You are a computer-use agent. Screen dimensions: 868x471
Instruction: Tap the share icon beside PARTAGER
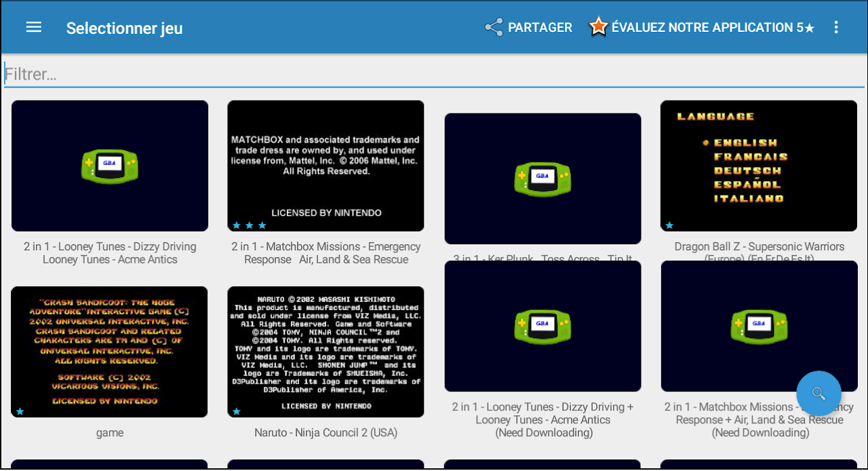pos(494,27)
